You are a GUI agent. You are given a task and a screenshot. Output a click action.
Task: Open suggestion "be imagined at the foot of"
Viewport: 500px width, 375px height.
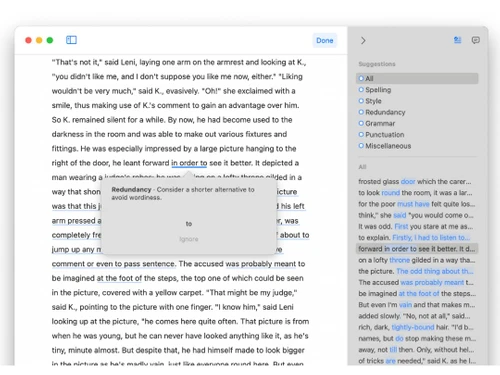tap(417, 294)
